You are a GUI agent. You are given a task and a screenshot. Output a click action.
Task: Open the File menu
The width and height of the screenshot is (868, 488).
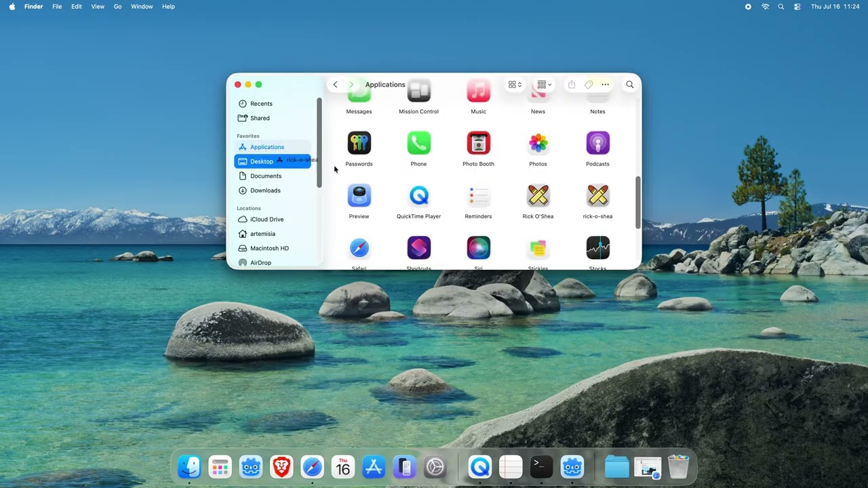coord(57,7)
